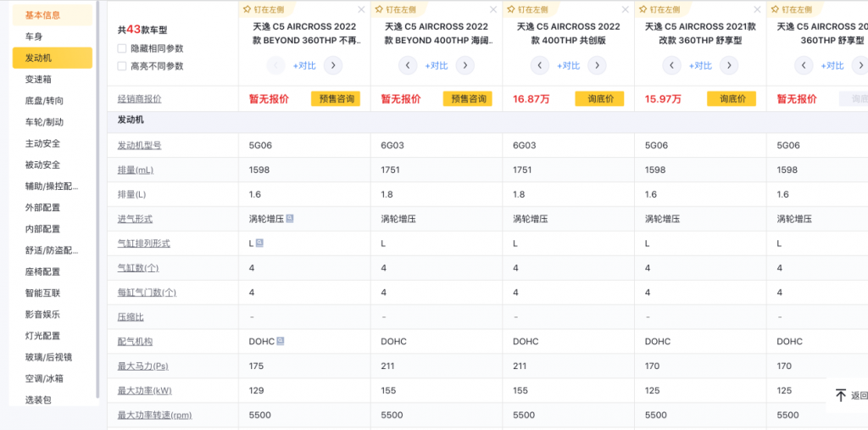Pin BEYOND 360THP column to the left

click(x=264, y=9)
